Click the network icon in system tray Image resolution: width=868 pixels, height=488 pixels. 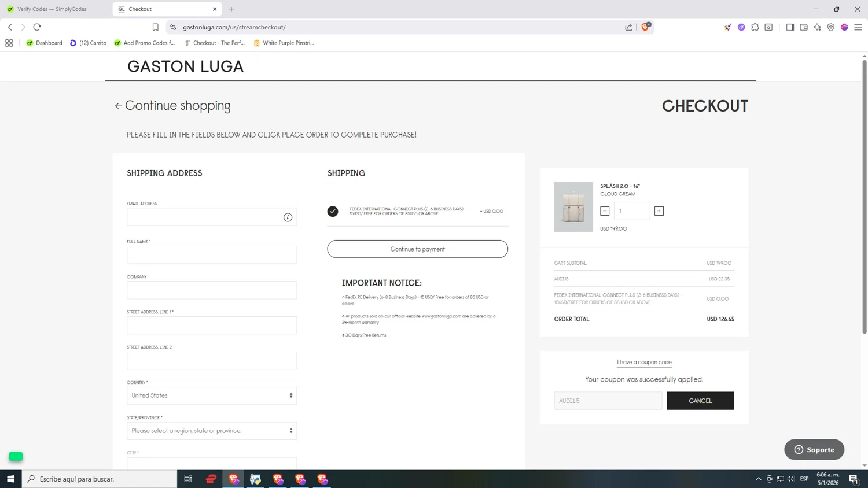tap(780, 479)
